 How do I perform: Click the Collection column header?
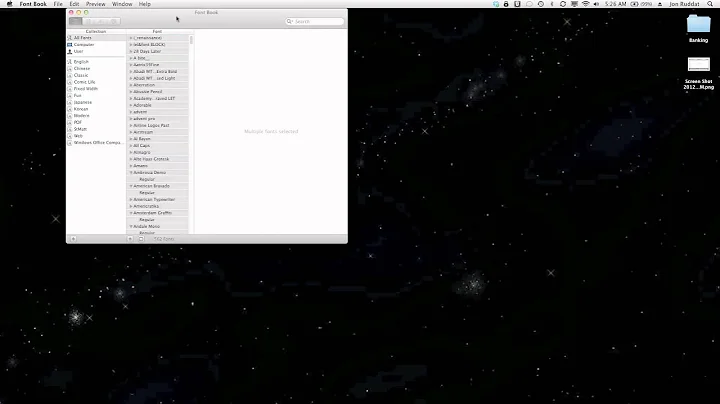96,31
